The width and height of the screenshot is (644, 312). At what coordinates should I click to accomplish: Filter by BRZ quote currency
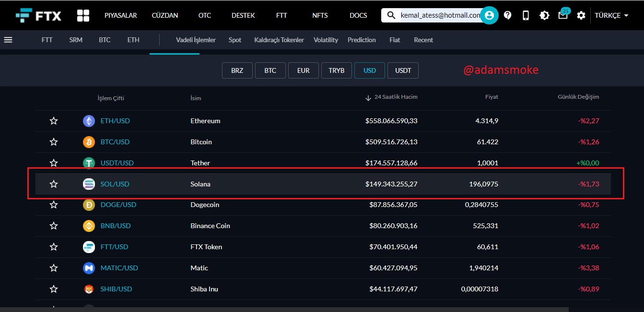point(237,70)
